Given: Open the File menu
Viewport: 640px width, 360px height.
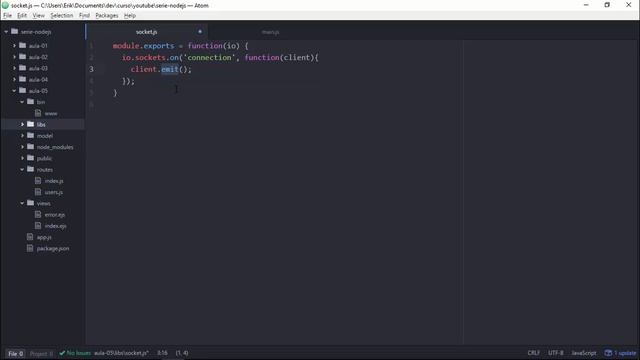Looking at the screenshot, I should (x=7, y=16).
